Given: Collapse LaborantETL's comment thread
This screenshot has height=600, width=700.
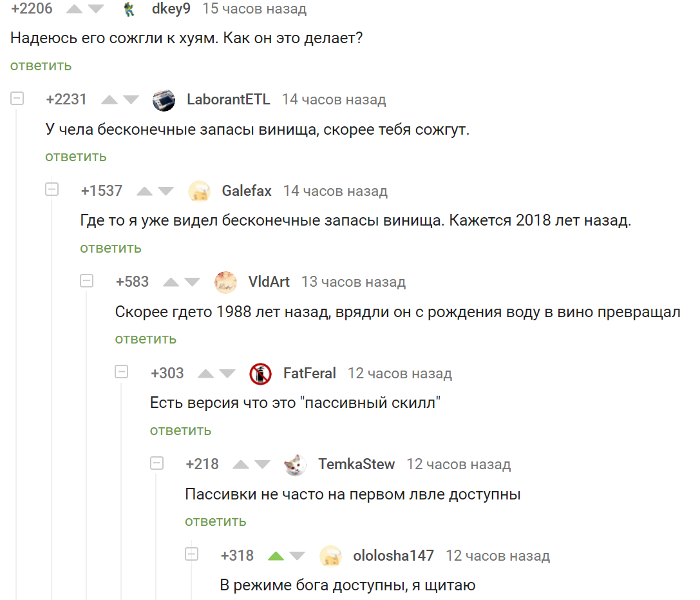Looking at the screenshot, I should point(17,99).
